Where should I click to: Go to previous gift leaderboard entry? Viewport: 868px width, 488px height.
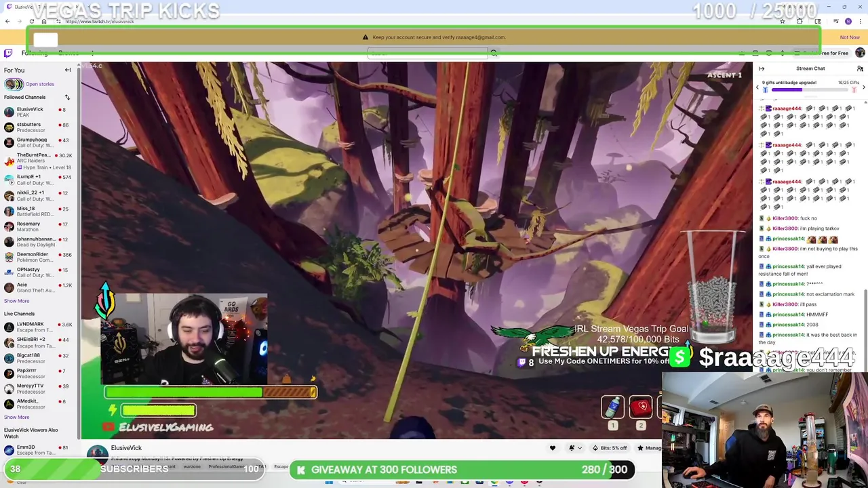[x=757, y=87]
